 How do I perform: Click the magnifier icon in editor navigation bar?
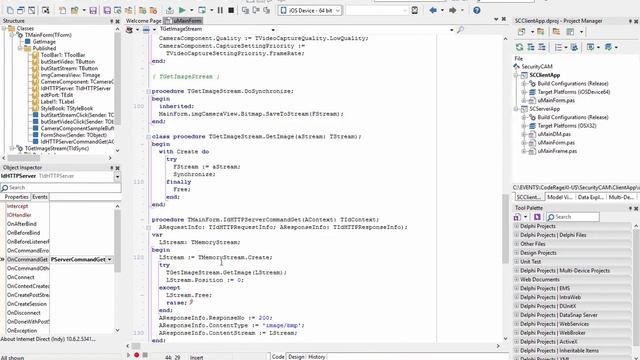tap(460, 29)
